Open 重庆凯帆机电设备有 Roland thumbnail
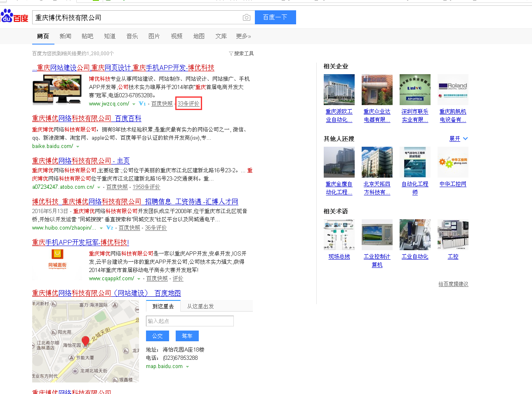Viewport: 532px width, 394px height. (453, 89)
